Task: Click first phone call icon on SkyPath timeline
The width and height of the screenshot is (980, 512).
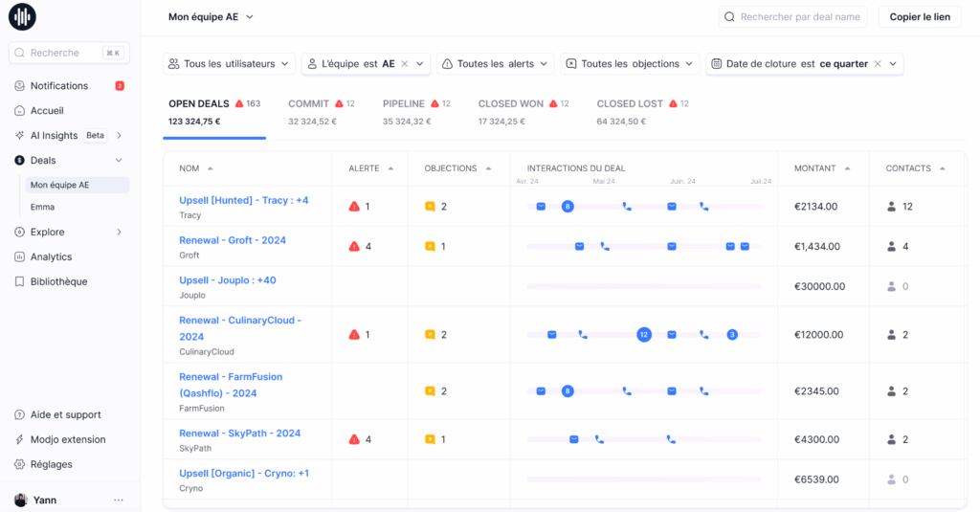Action: point(599,439)
